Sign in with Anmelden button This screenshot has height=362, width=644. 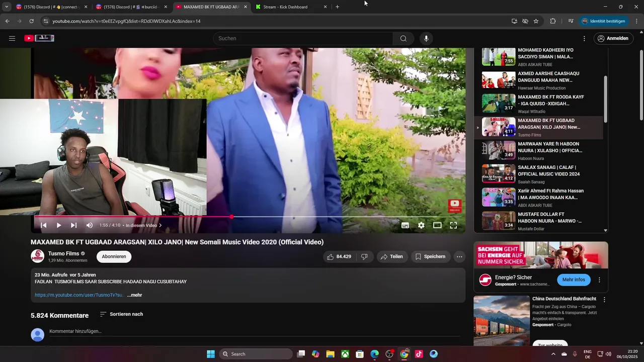(x=613, y=38)
